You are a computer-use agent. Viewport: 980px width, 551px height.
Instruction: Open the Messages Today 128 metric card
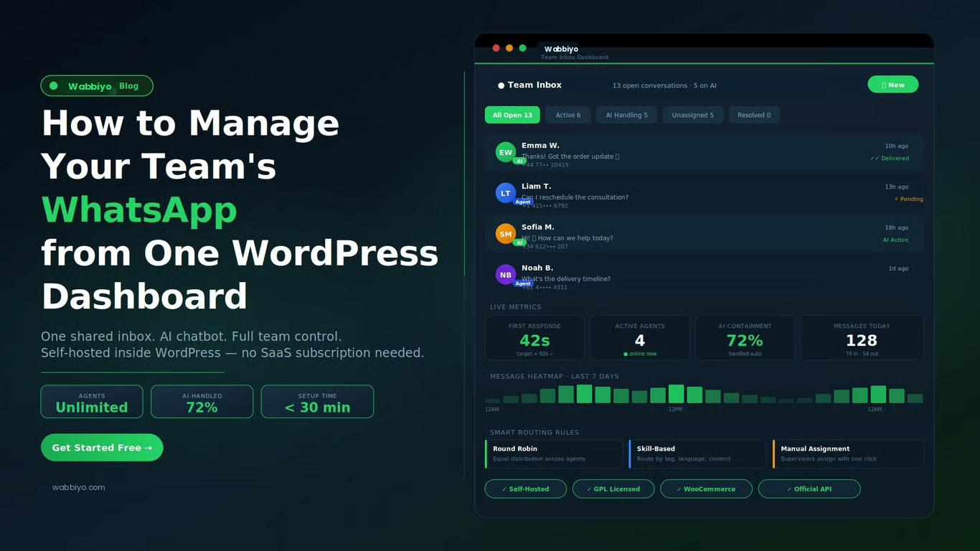click(862, 337)
